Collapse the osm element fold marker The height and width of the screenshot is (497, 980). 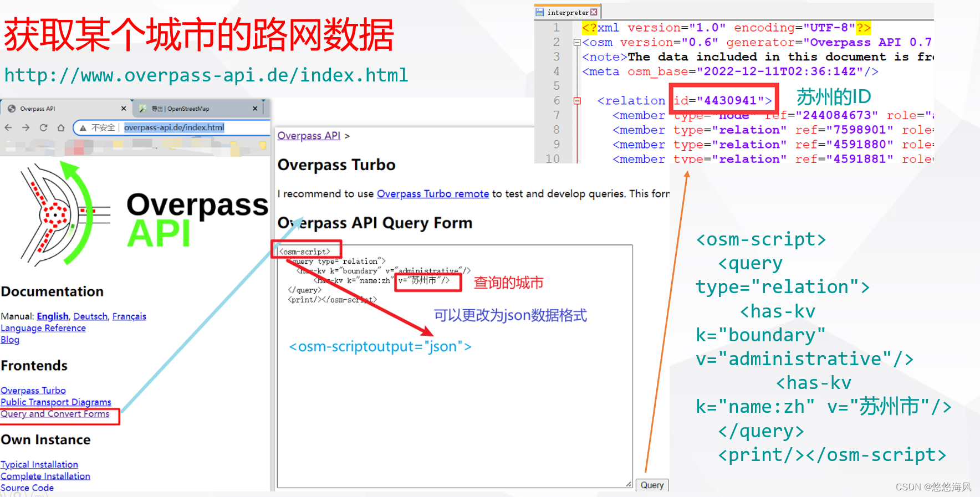click(x=576, y=43)
